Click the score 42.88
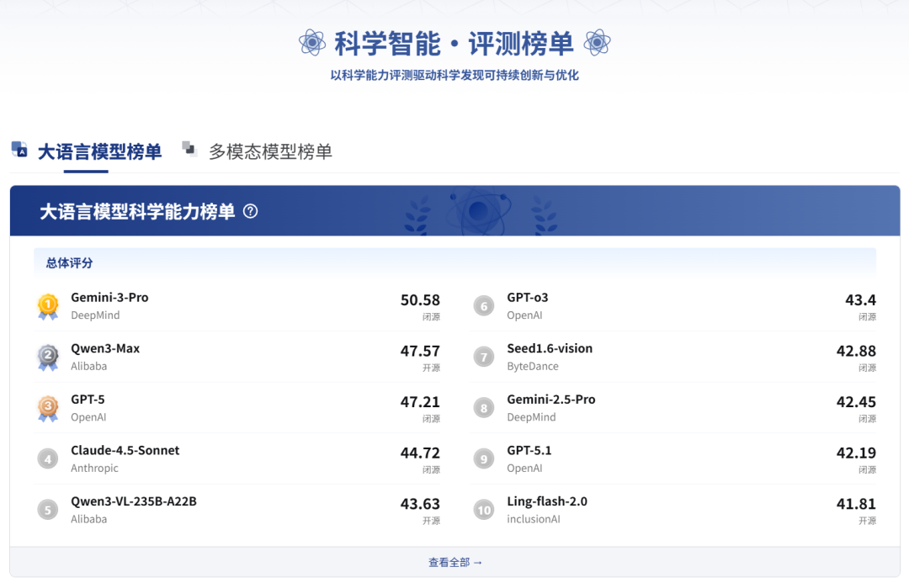 point(856,351)
